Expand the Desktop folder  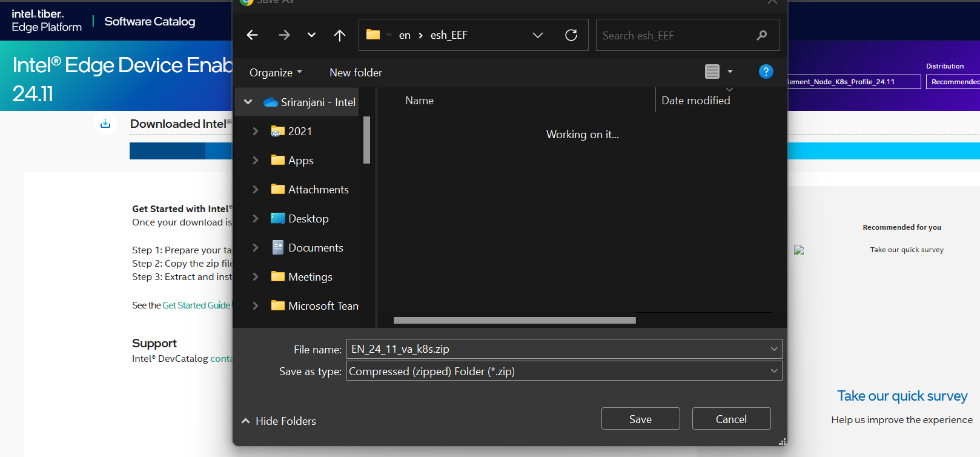[256, 218]
